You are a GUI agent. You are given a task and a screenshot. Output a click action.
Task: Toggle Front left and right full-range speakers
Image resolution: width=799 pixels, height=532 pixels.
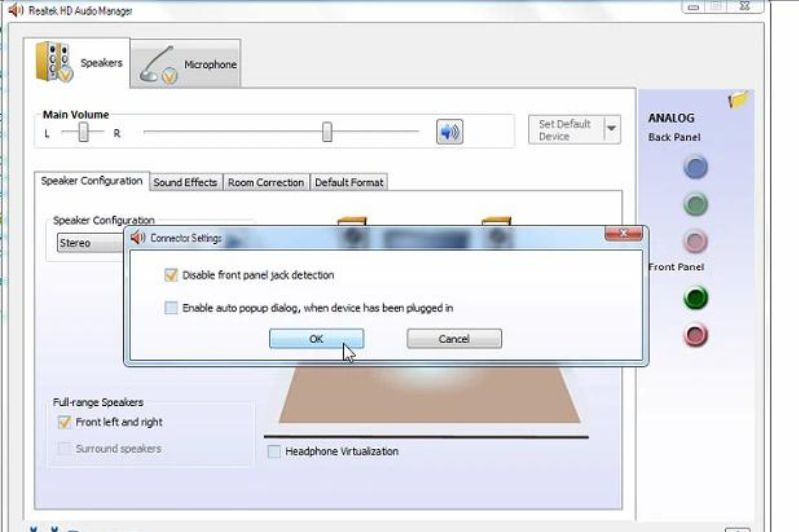click(64, 422)
